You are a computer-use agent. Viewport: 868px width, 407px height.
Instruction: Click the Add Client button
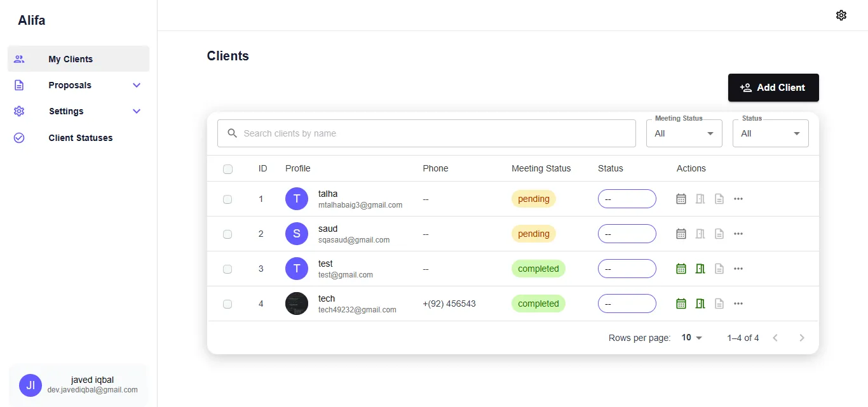773,88
